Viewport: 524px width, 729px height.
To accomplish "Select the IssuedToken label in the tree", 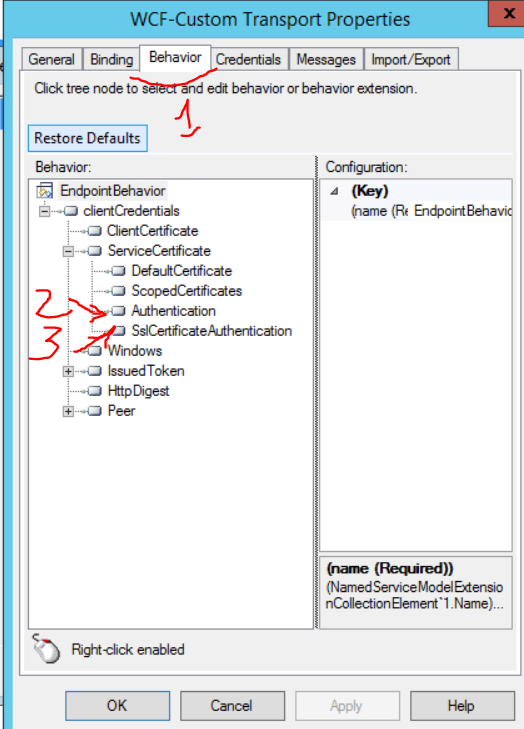I will coord(146,371).
